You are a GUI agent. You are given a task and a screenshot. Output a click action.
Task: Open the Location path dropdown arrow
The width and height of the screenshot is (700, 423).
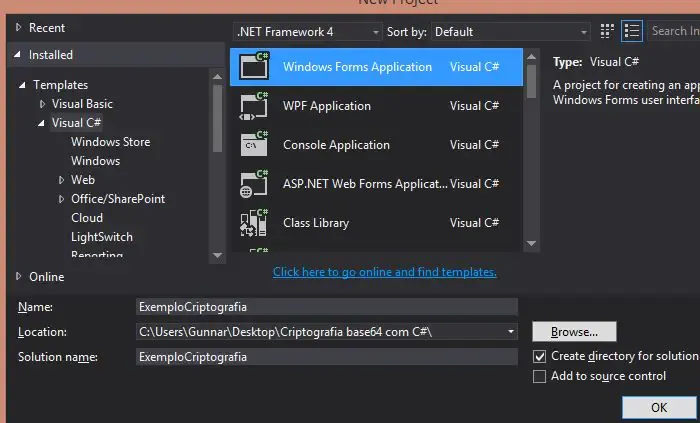click(511, 332)
